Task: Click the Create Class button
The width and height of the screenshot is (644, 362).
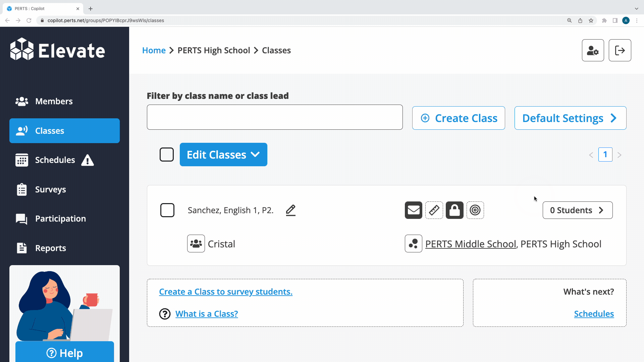Action: tap(459, 118)
